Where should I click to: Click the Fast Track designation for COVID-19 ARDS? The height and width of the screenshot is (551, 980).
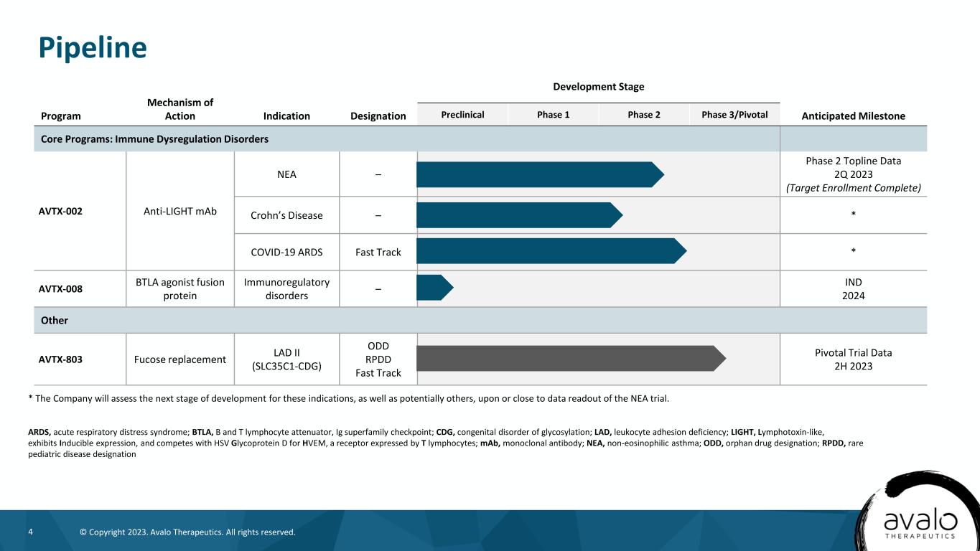(378, 252)
